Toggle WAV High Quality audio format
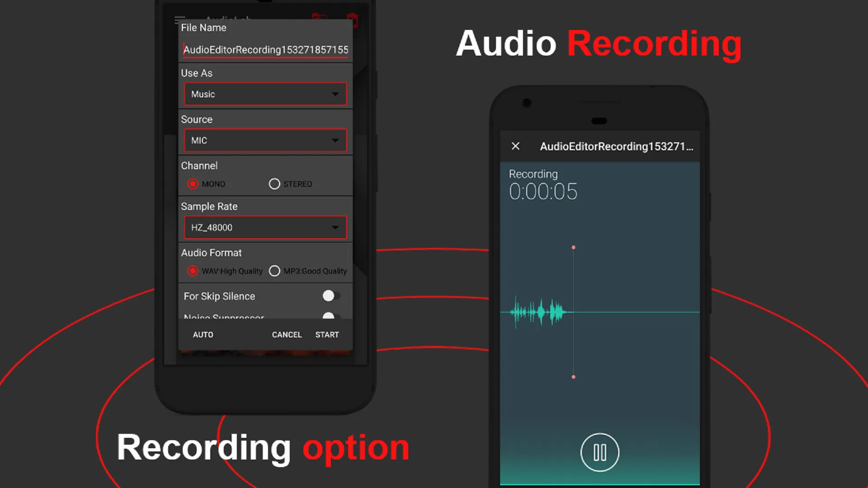Viewport: 868px width, 488px height. pyautogui.click(x=192, y=271)
